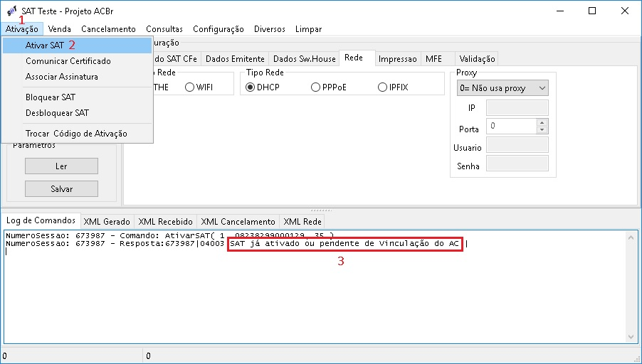Open the Consultas menu
The height and width of the screenshot is (364, 642).
[x=164, y=29]
